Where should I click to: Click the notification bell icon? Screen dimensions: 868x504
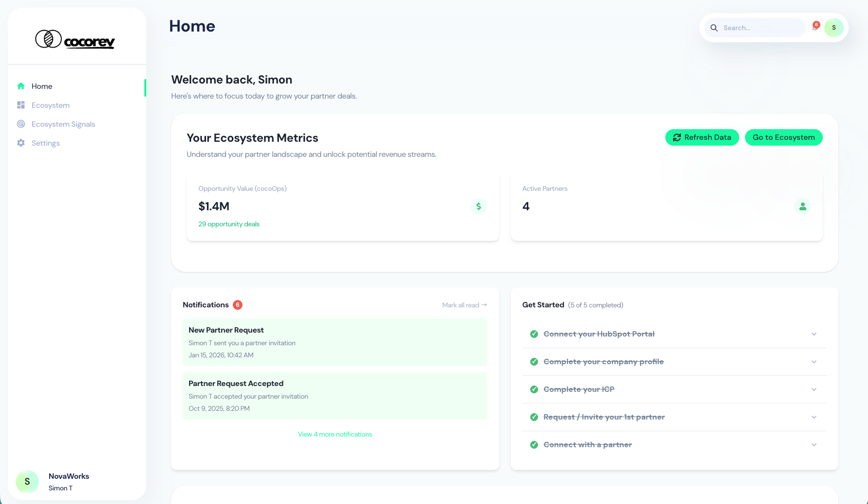click(x=815, y=28)
